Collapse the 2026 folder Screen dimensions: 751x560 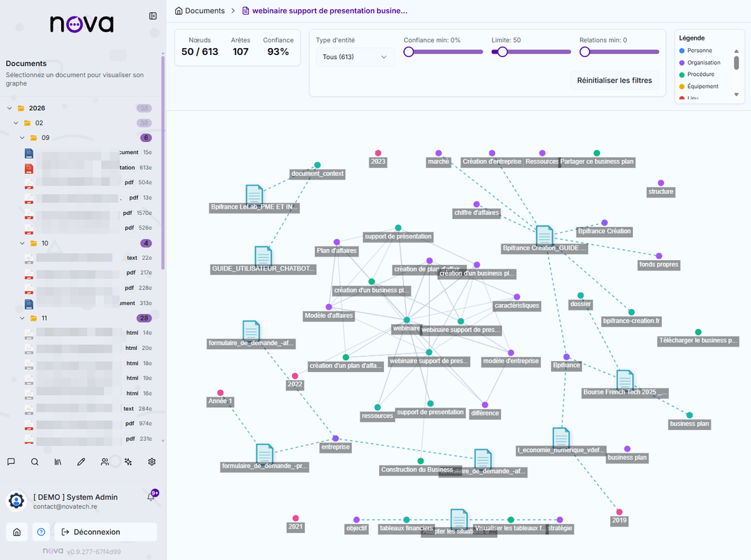10,109
